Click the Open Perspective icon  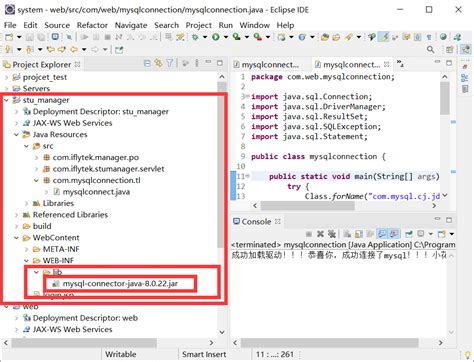pyautogui.click(x=449, y=50)
